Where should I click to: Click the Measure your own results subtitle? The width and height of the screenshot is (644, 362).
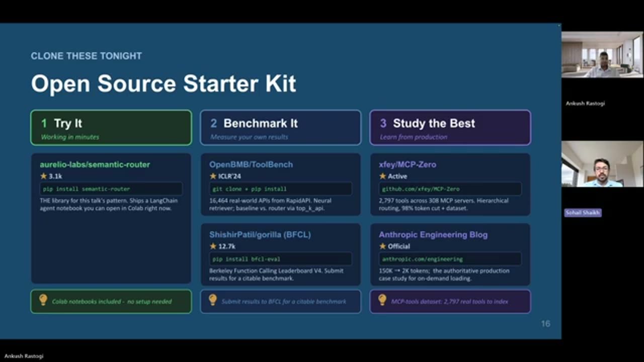tap(249, 137)
